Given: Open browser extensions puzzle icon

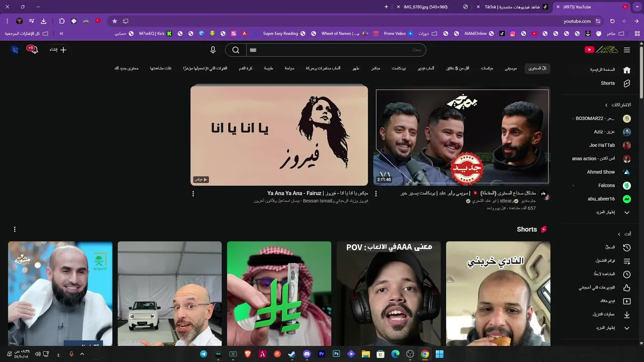Looking at the screenshot, I should pyautogui.click(x=62, y=21).
